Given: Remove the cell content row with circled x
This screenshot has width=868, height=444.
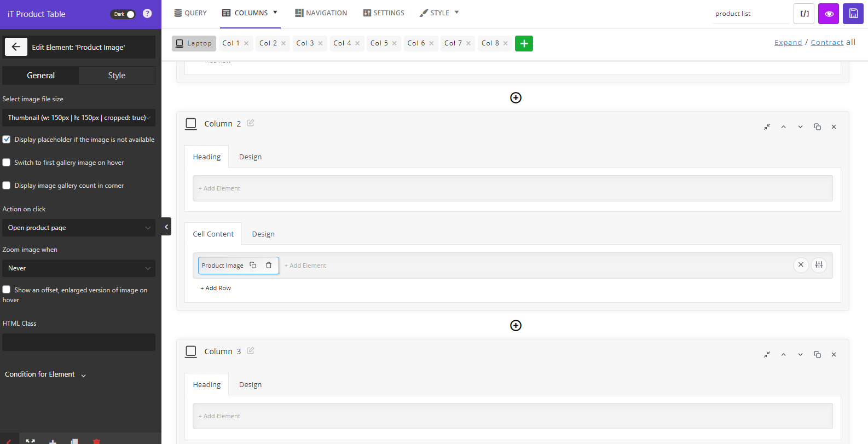Looking at the screenshot, I should coord(801,265).
